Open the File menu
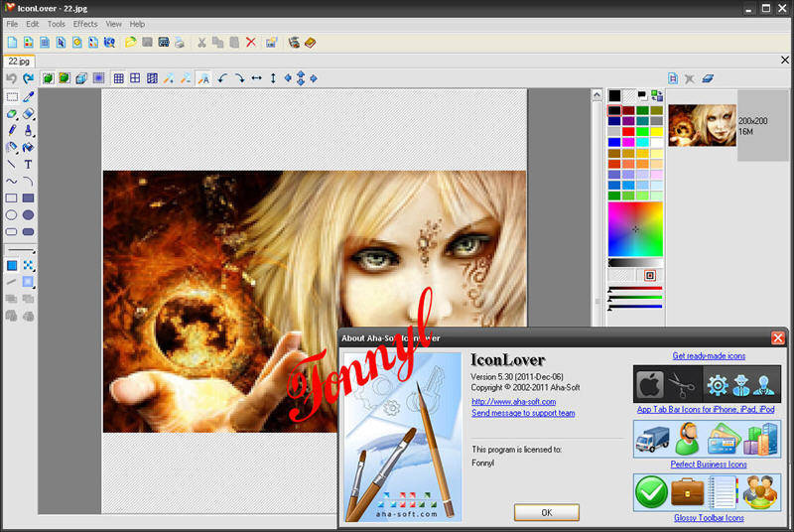The image size is (794, 532). coord(12,24)
